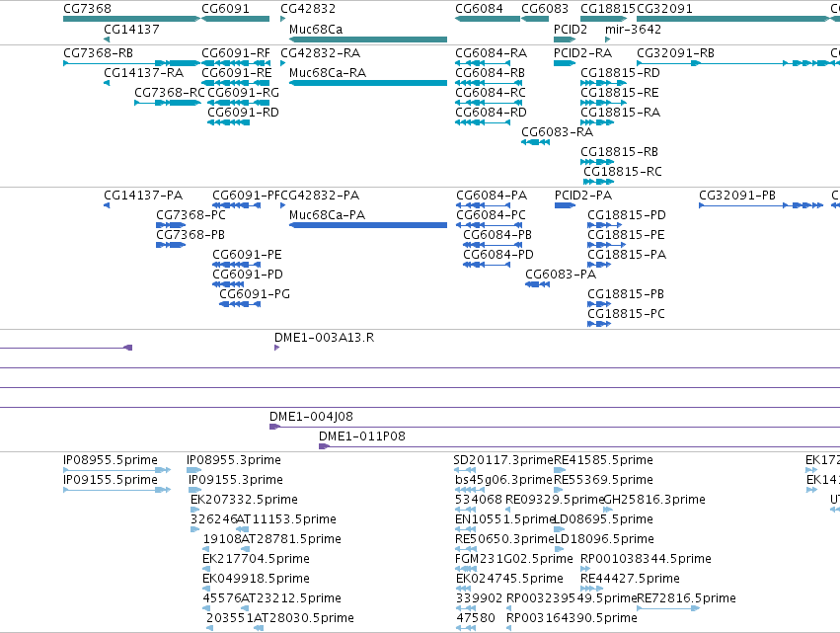Viewport: 840px width, 633px height.
Task: Open the DME1-011P08 clone label
Action: pos(362,436)
